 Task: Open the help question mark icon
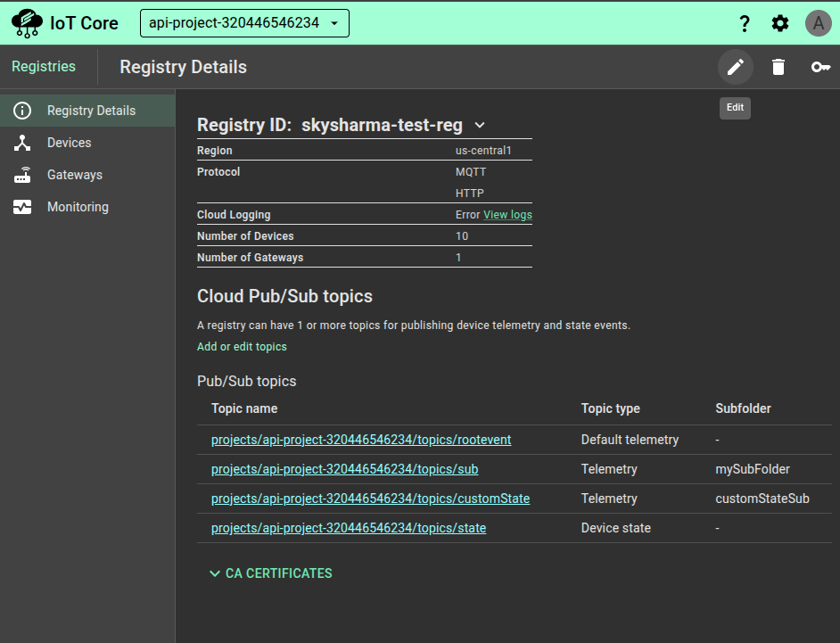coord(745,23)
